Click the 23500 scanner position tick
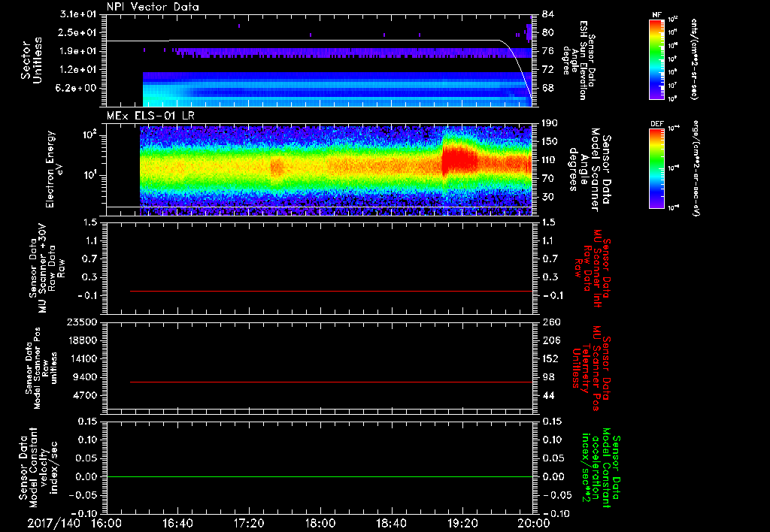Viewport: 770px width, 532px height. click(x=83, y=322)
